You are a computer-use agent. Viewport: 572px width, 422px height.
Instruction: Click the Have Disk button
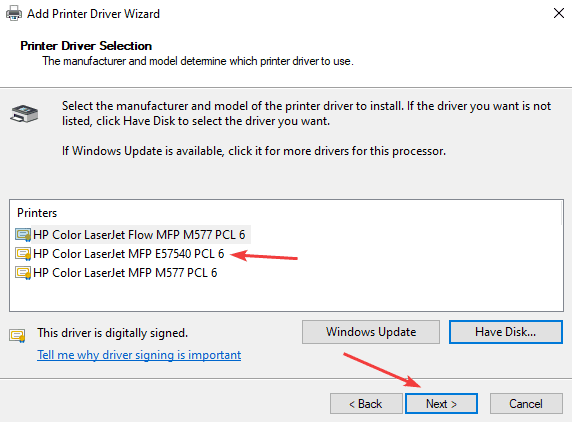tap(506, 332)
